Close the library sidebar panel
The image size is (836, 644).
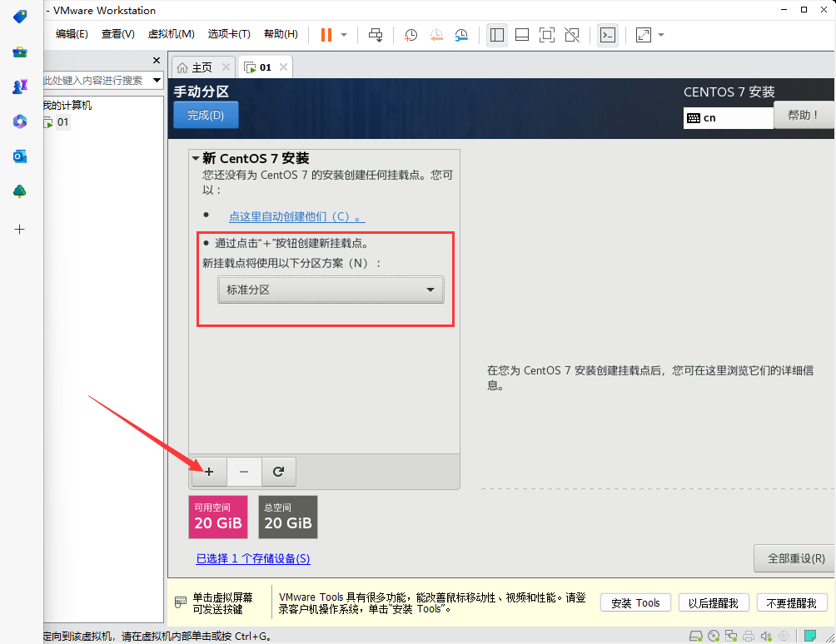157,60
